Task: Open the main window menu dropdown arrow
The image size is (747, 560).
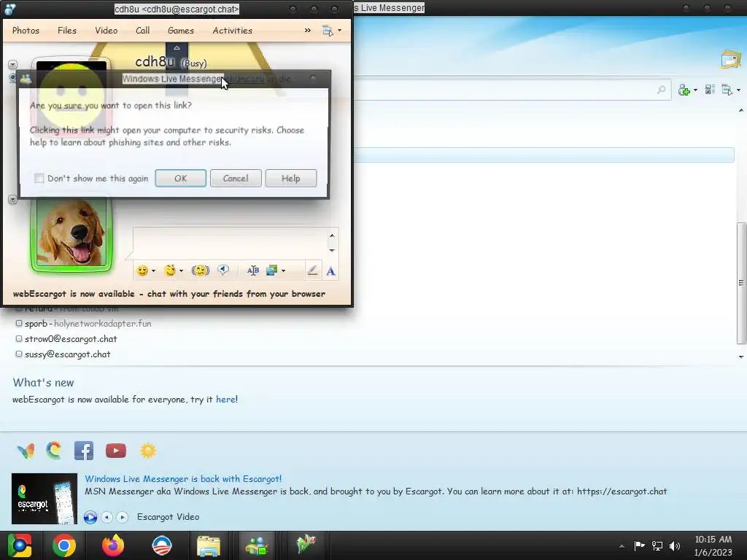Action: tap(738, 90)
